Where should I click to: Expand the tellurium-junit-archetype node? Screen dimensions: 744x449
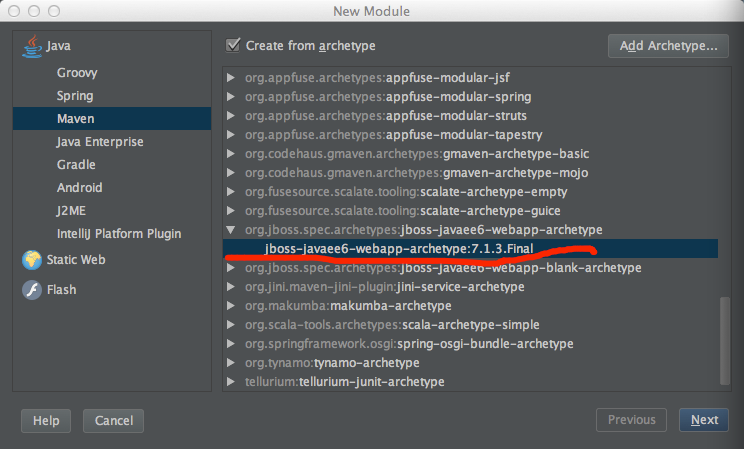(231, 382)
